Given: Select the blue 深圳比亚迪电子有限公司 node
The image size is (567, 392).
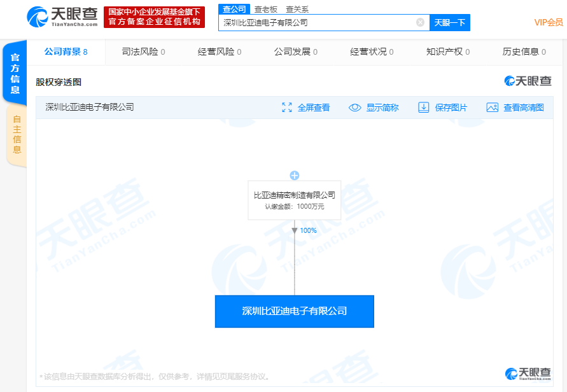Looking at the screenshot, I should pyautogui.click(x=295, y=311).
